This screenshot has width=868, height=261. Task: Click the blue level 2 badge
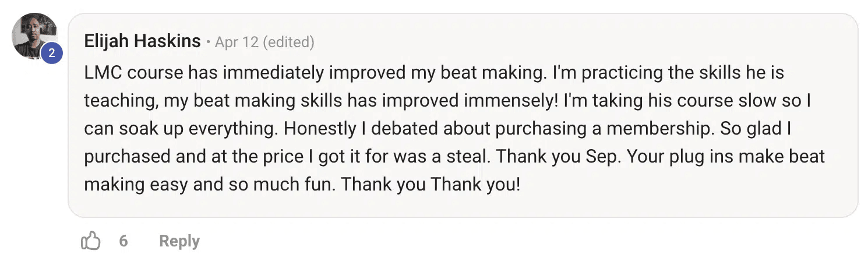(51, 54)
